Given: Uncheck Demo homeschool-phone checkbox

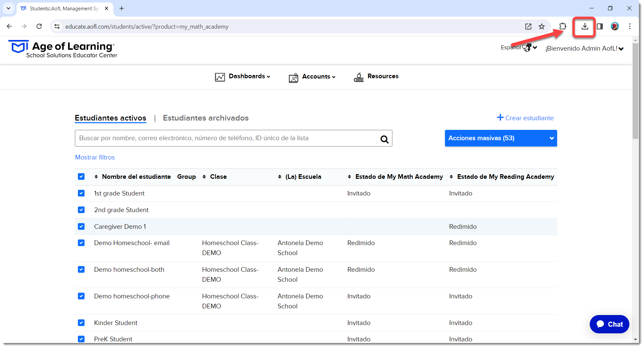Looking at the screenshot, I should tap(81, 296).
